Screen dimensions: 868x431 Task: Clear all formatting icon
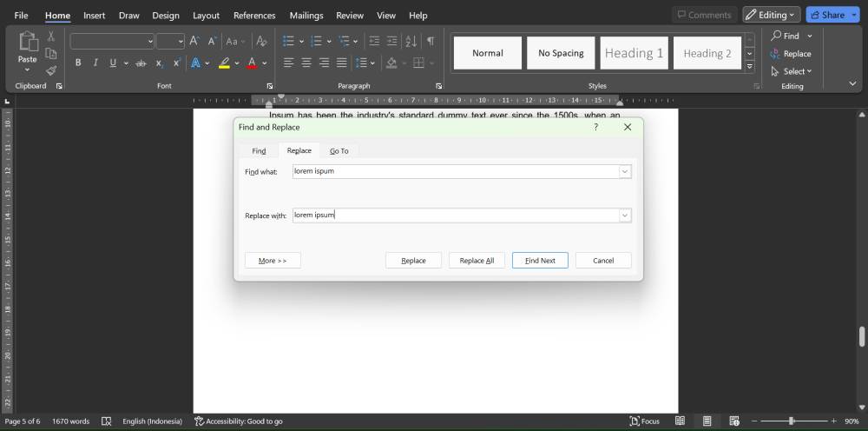pos(262,41)
